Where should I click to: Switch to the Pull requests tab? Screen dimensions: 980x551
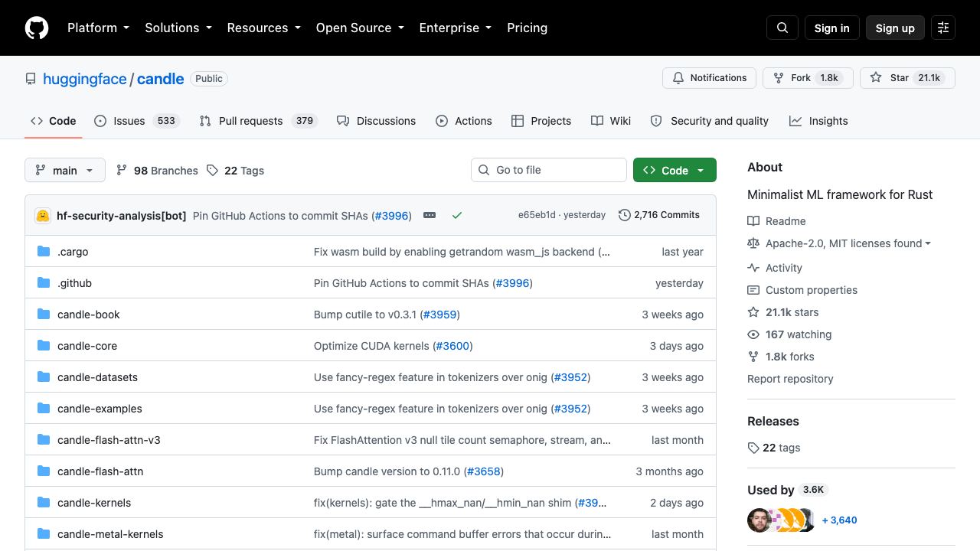coord(258,121)
